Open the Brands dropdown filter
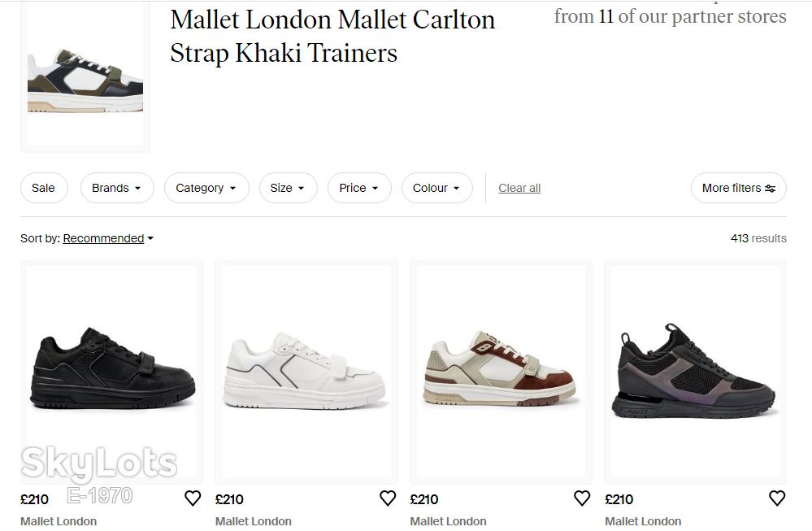Viewport: 812px width, 531px height. (x=117, y=188)
